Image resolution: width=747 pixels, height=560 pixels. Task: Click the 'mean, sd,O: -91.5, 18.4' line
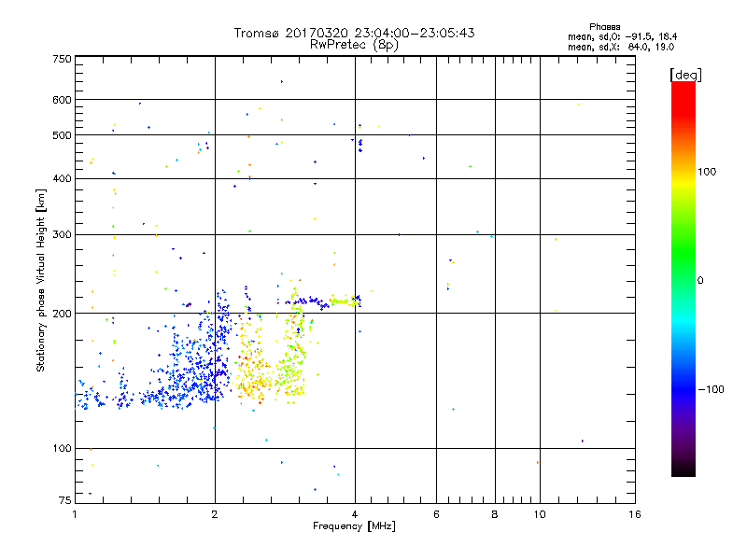[x=622, y=36]
